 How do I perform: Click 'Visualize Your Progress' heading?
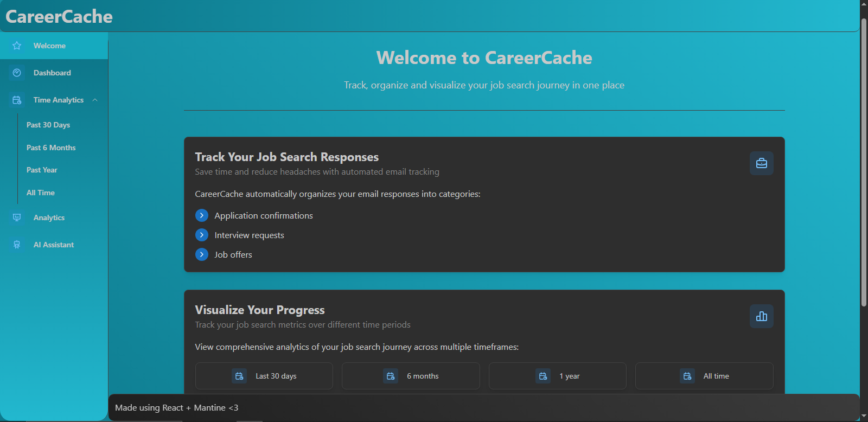260,310
